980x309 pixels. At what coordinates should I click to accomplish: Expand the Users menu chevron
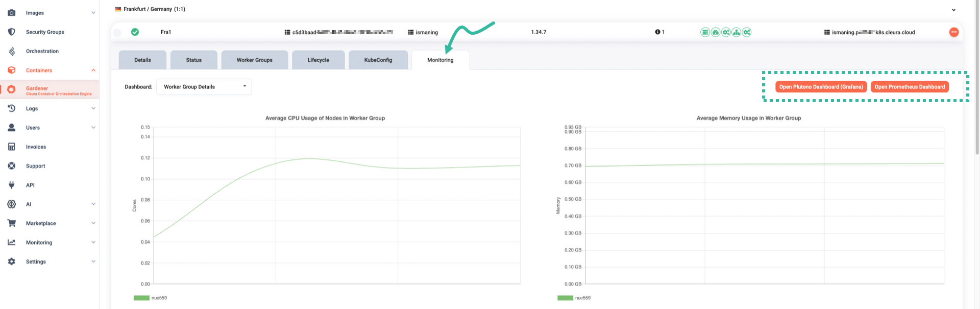tap(93, 128)
